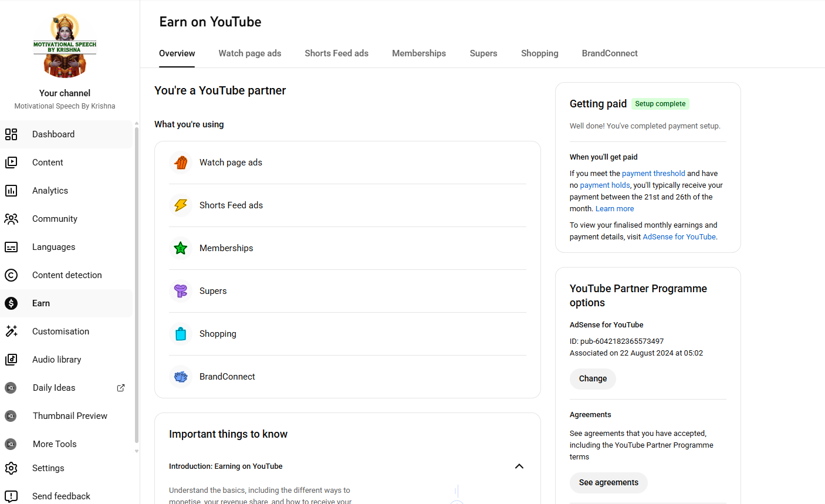Switch to the Supers tab

click(483, 53)
